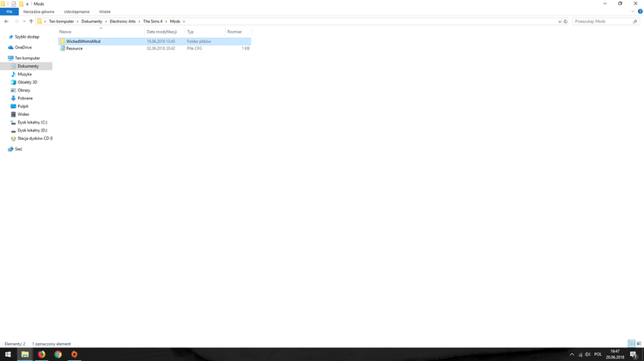Image resolution: width=644 pixels, height=361 pixels.
Task: Click Mods breadcrumb in address bar
Action: (175, 21)
